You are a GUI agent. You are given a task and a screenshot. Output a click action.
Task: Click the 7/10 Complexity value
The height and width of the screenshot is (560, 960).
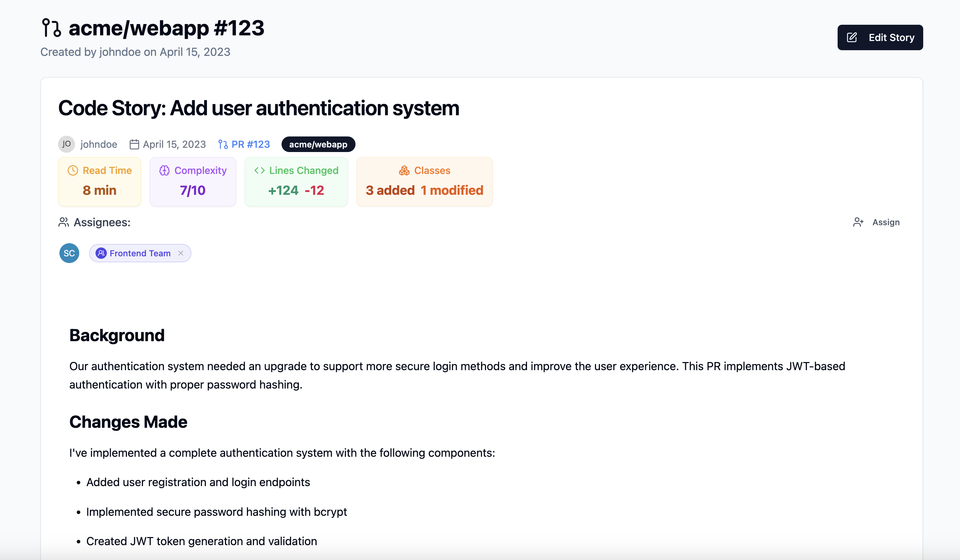192,190
